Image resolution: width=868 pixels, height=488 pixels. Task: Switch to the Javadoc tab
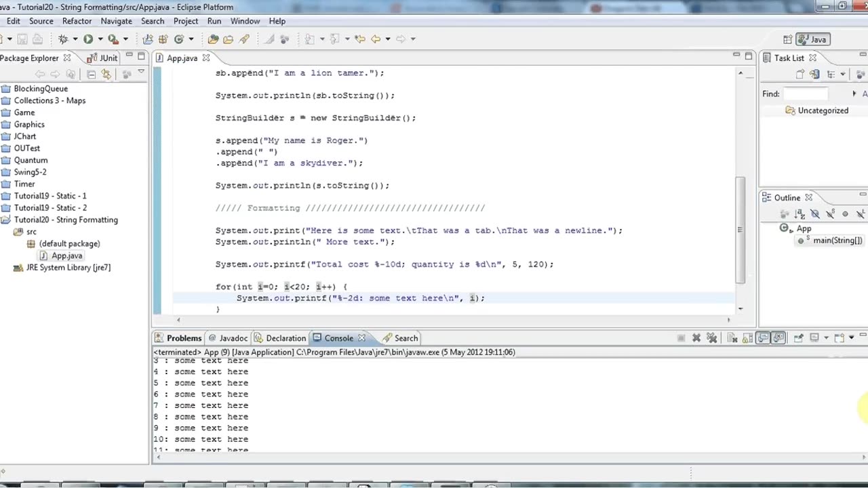click(228, 338)
